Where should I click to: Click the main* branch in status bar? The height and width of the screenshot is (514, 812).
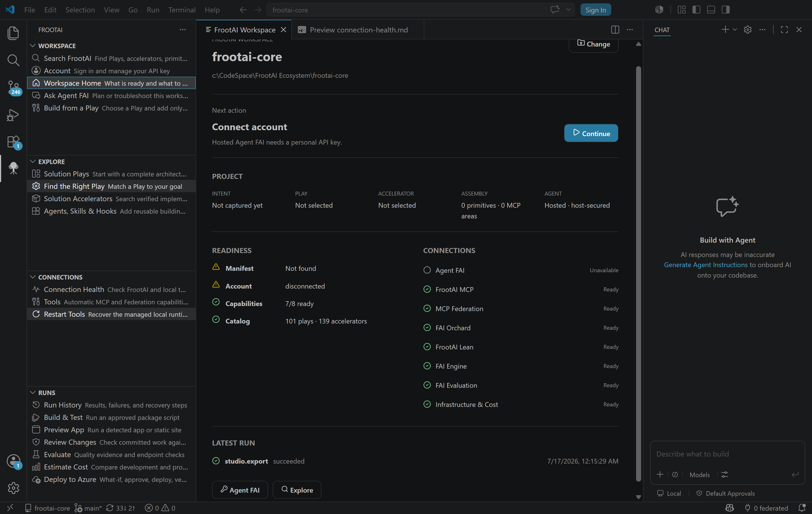point(88,508)
